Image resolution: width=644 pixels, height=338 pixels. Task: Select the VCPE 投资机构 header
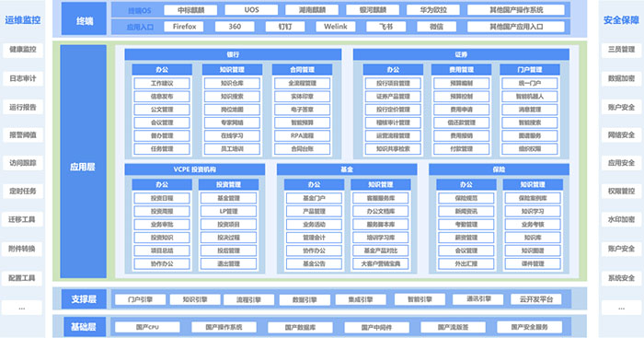tap(195, 169)
